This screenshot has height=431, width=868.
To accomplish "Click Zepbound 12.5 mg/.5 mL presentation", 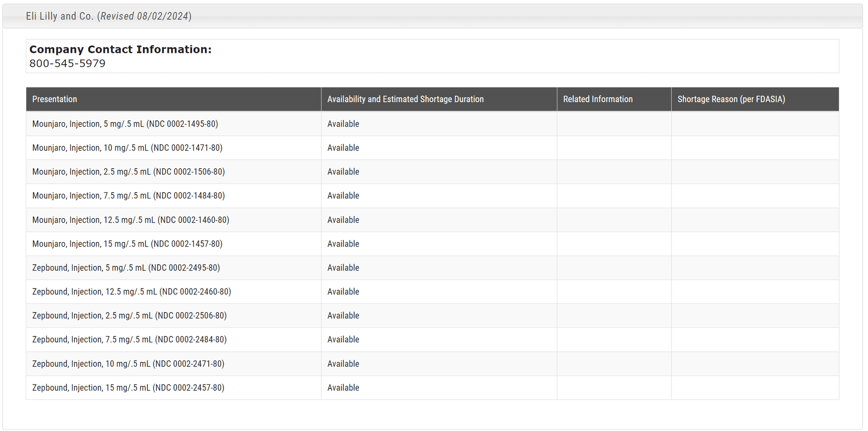I will pyautogui.click(x=132, y=292).
